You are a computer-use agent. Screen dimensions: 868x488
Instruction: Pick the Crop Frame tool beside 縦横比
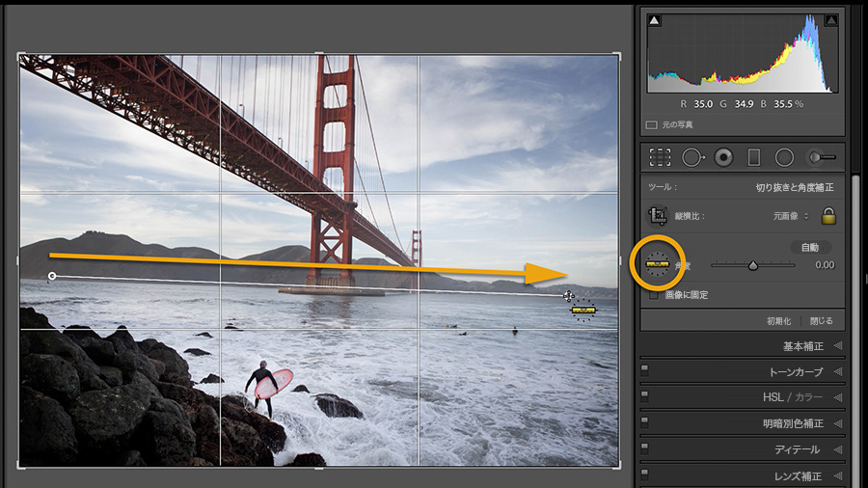pos(658,216)
